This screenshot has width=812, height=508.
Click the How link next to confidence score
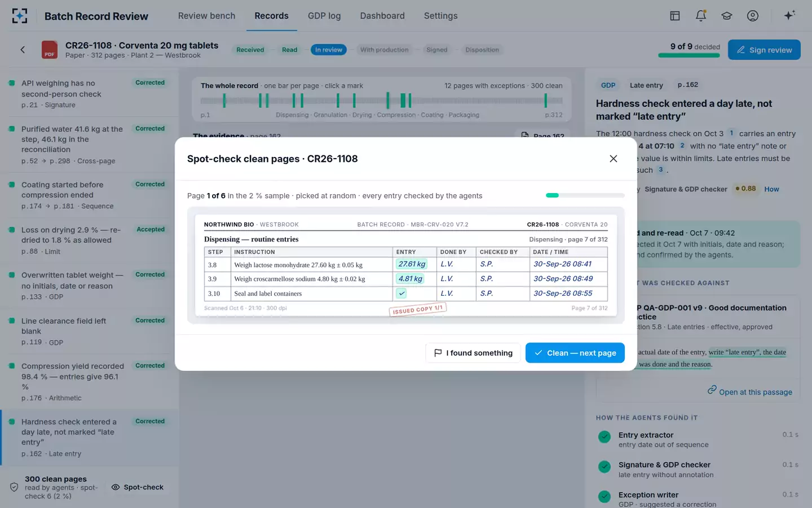[x=771, y=189]
